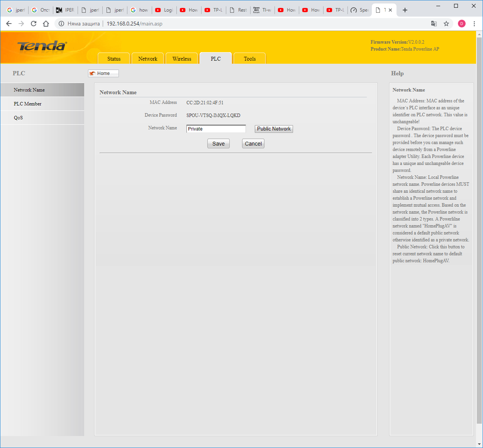
Task: Show site info for the not-secure icon
Action: tap(61, 24)
